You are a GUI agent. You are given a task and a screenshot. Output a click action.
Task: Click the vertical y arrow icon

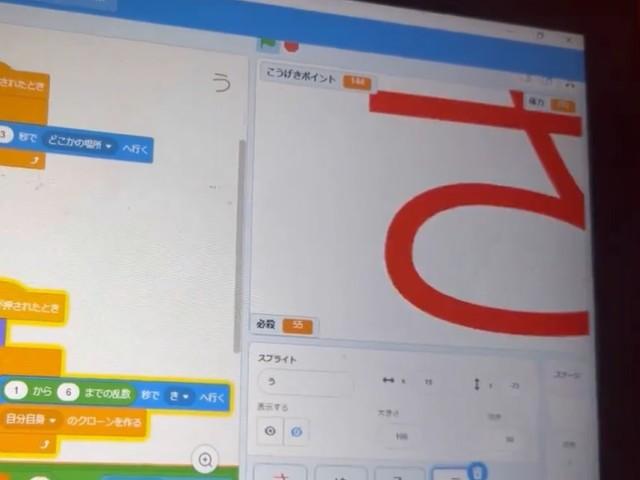pyautogui.click(x=477, y=384)
